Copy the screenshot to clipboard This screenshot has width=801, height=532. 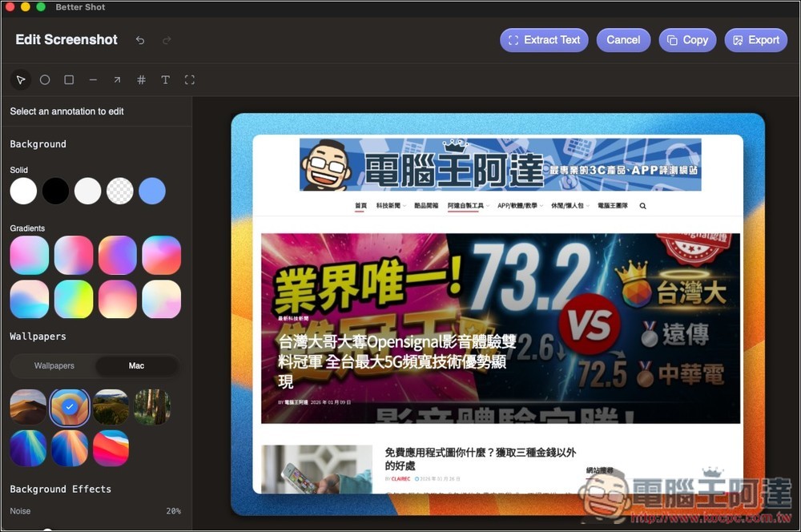(x=687, y=39)
